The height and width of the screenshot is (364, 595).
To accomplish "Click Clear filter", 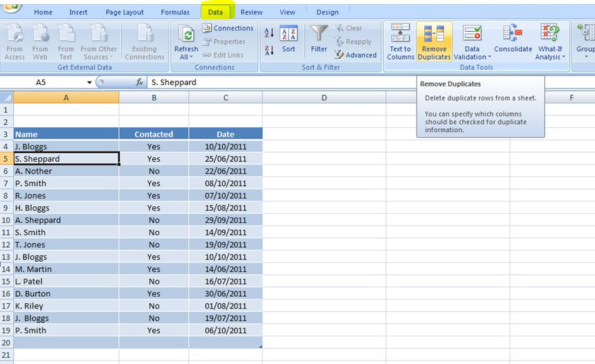I will [349, 28].
